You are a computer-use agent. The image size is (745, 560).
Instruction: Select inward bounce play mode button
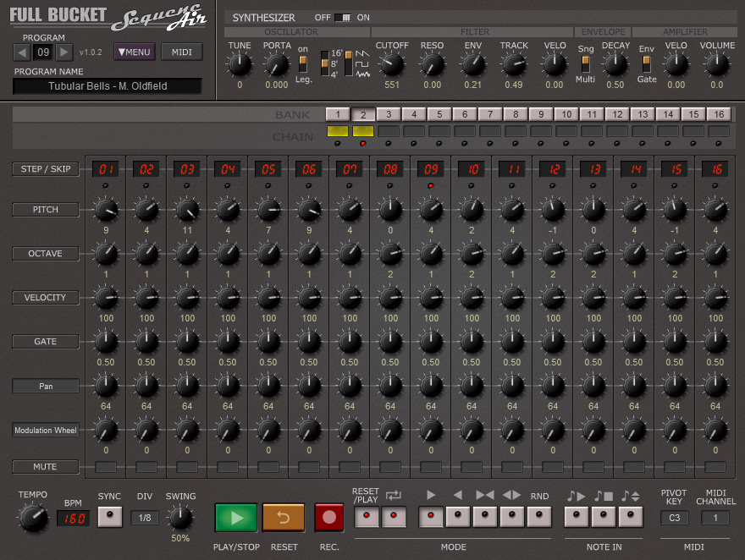[485, 517]
